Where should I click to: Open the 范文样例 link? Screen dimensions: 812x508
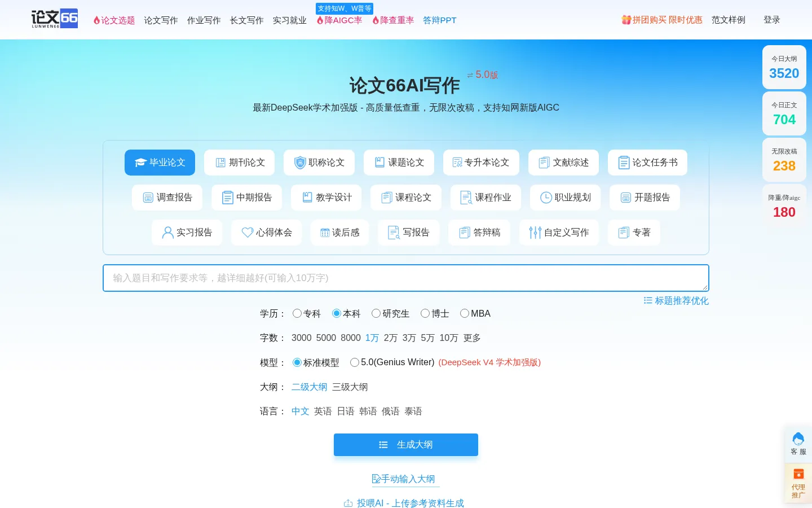[x=729, y=20]
